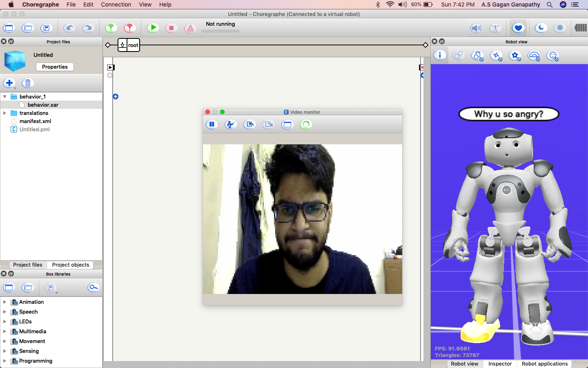Click the search key icon in Box libraries

pyautogui.click(x=94, y=287)
